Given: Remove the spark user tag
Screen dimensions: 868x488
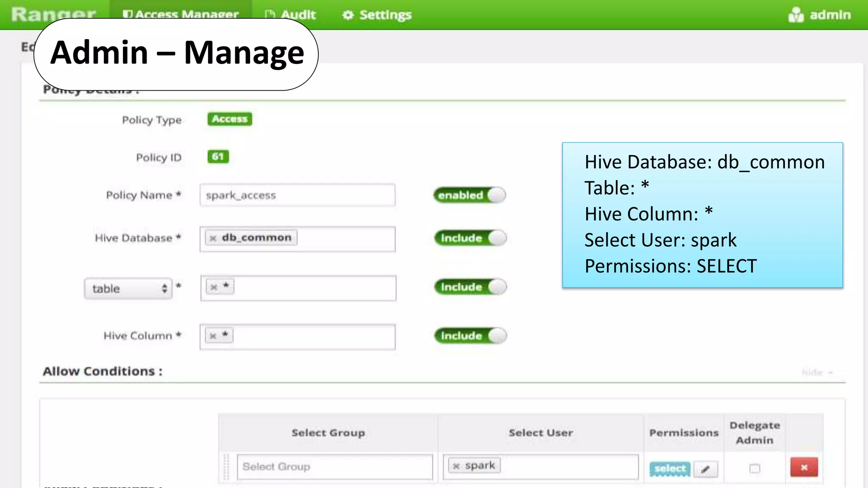Looking at the screenshot, I should 456,466.
